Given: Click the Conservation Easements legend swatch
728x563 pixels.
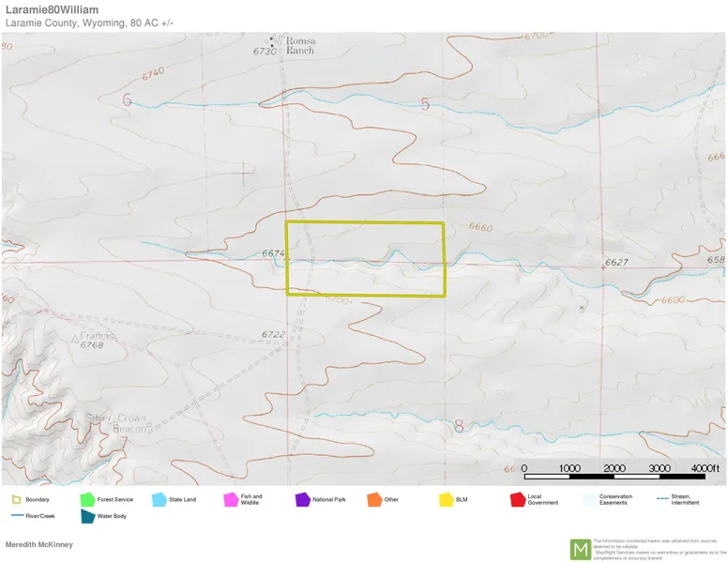Looking at the screenshot, I should pos(589,500).
